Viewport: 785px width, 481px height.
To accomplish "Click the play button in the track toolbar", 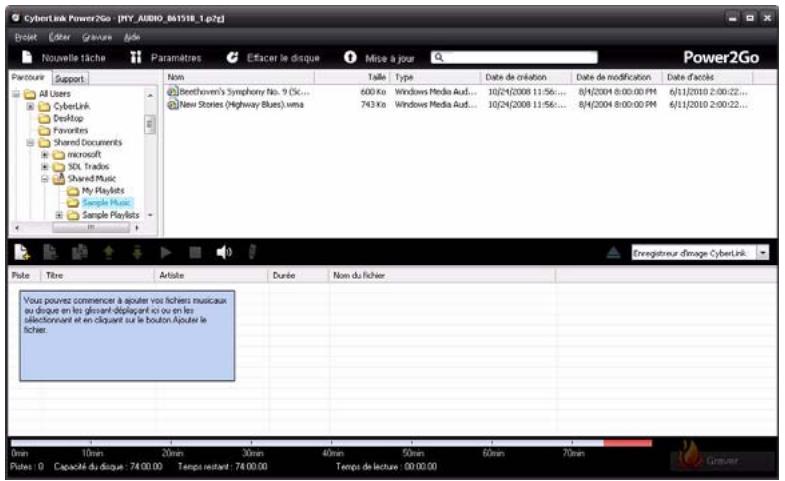I will [x=166, y=252].
